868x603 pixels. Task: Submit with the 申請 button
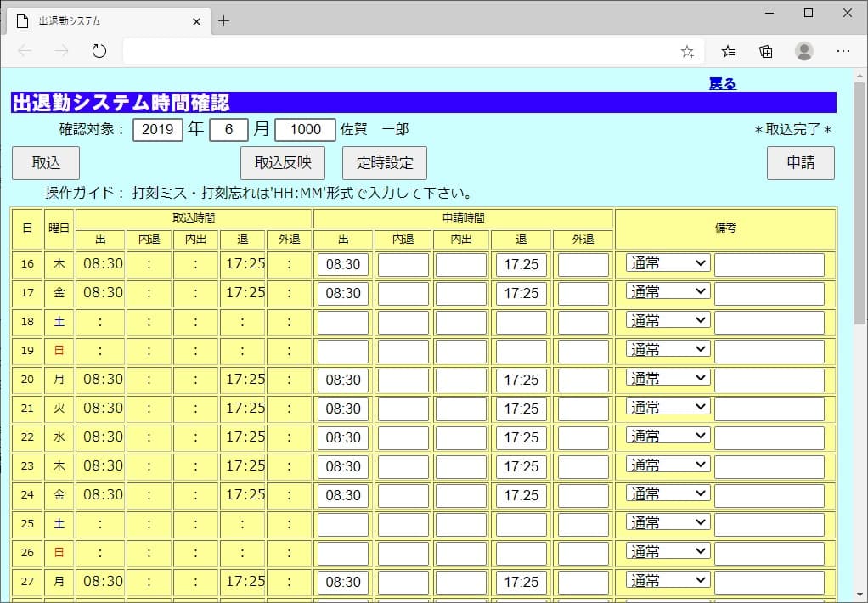pos(800,163)
